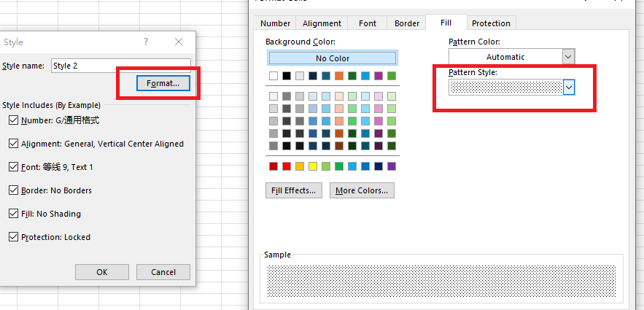Pick the lightest pink tint swatch
644x310 pixels.
coord(379,96)
